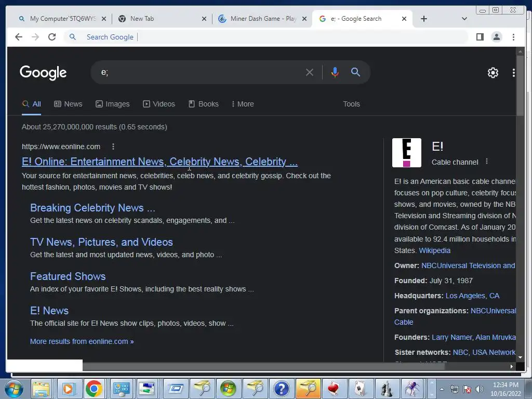Click the E! channel logo thumbnail
Screen dimensions: 532x399
(406, 153)
